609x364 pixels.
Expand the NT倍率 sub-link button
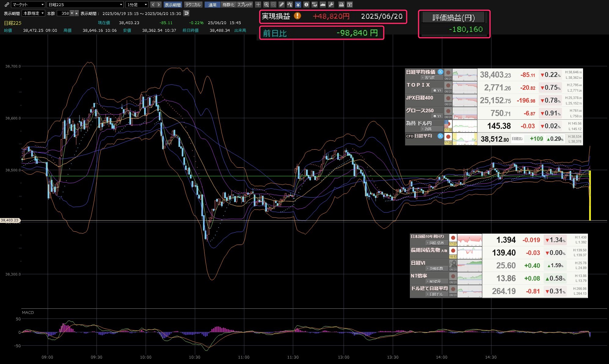pyautogui.click(x=437, y=282)
